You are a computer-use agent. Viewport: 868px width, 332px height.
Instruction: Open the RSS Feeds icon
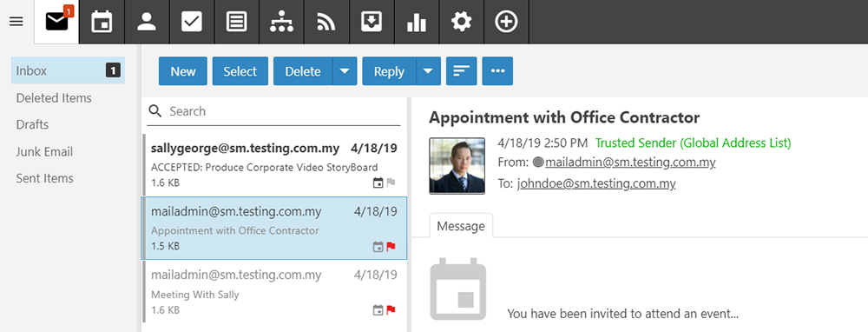pyautogui.click(x=326, y=23)
